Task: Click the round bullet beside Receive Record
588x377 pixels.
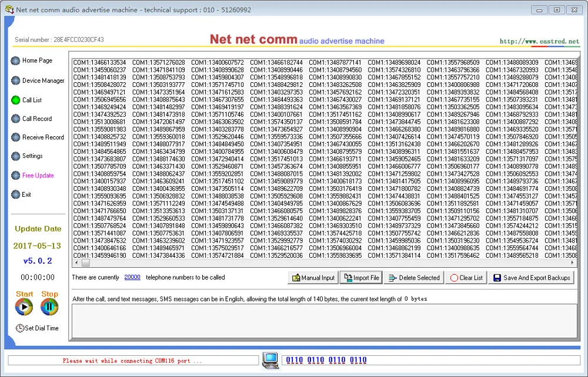Action: [x=15, y=137]
